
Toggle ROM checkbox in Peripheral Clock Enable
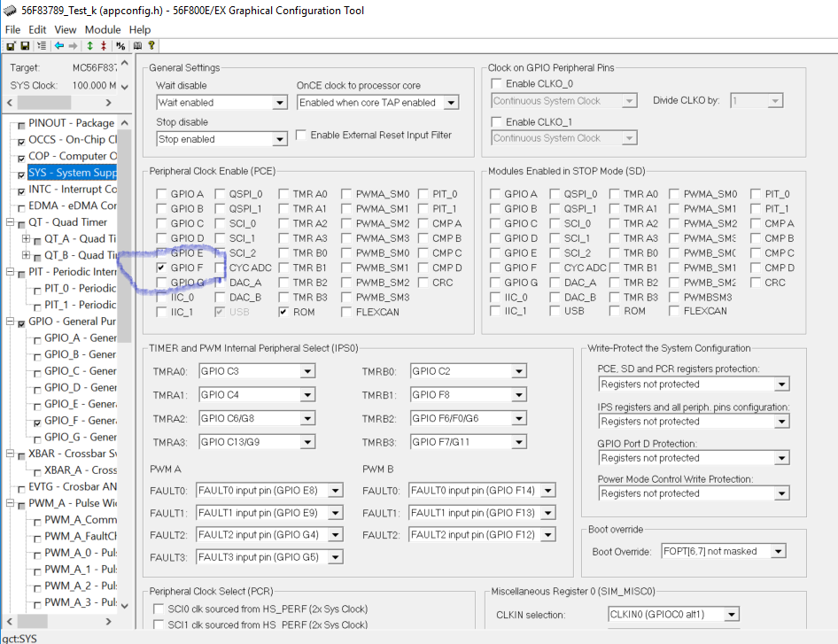[x=283, y=312]
